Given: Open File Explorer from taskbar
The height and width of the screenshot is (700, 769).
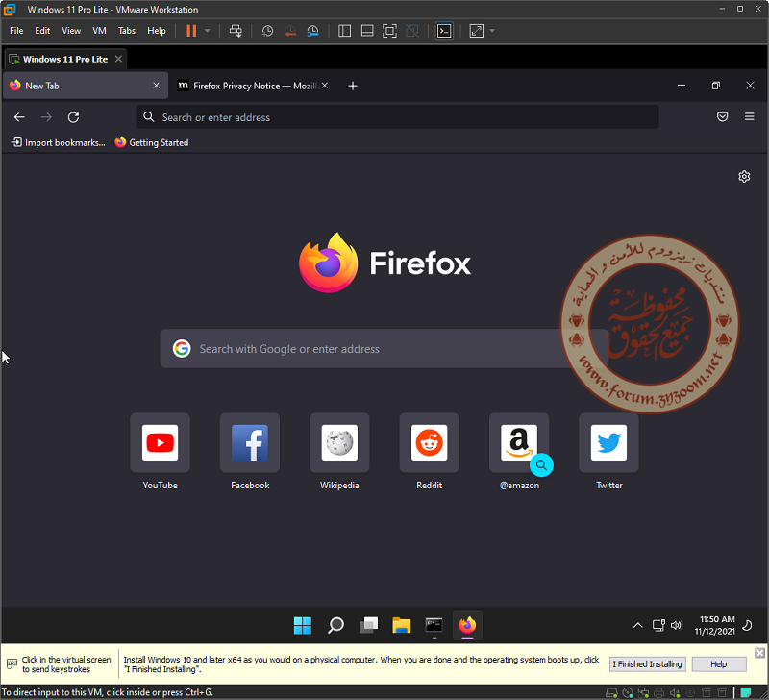Looking at the screenshot, I should tap(402, 625).
